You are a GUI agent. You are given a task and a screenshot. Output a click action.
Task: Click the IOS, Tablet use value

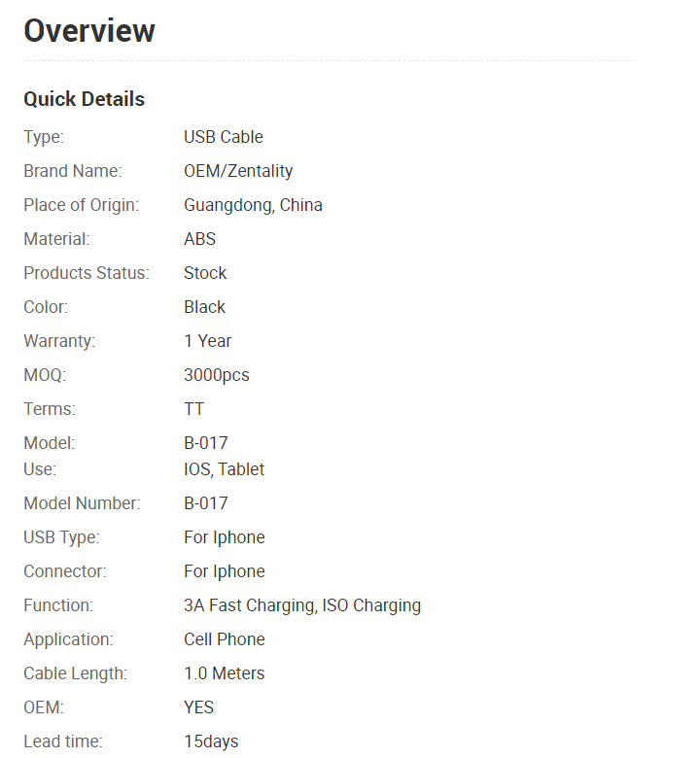[x=224, y=469]
